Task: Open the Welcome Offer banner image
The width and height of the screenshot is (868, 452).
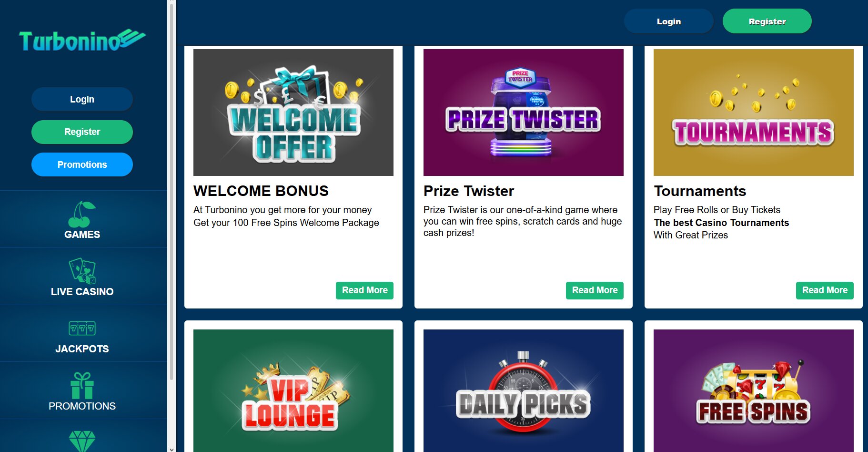Action: (293, 113)
